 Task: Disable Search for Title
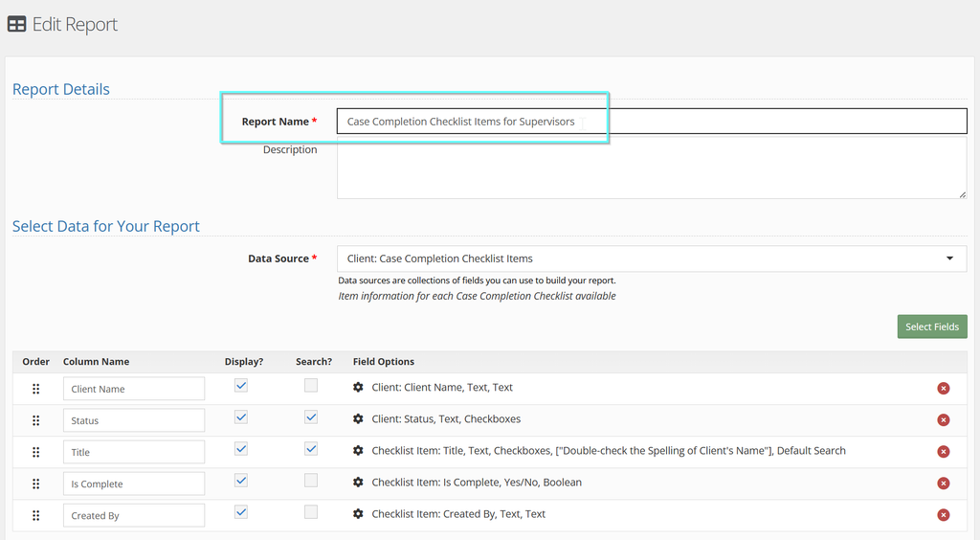311,449
